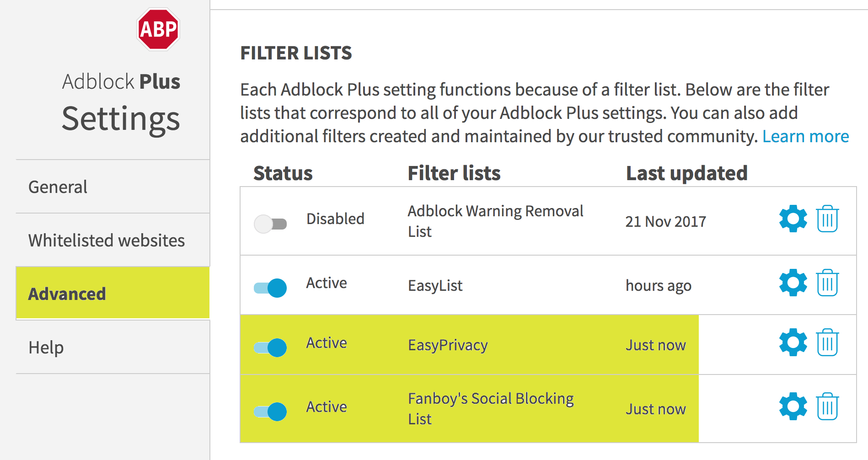Remove EasyPrivacy with the trash icon
Viewport: 868px width, 460px height.
click(x=827, y=342)
